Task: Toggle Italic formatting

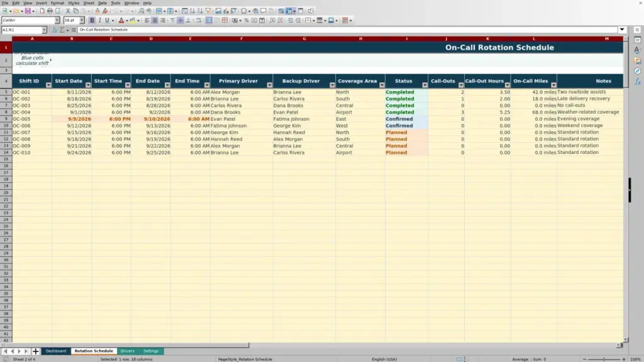Action: (x=99, y=21)
